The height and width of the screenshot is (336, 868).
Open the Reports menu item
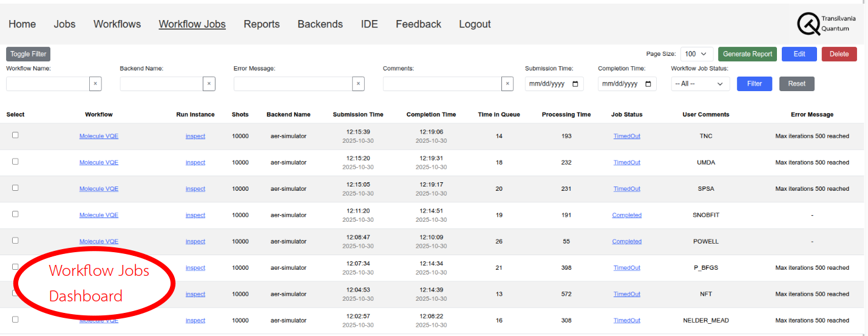coord(262,24)
